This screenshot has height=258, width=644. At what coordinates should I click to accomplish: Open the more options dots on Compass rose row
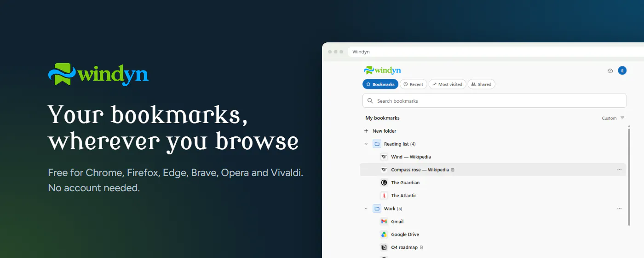tap(619, 170)
